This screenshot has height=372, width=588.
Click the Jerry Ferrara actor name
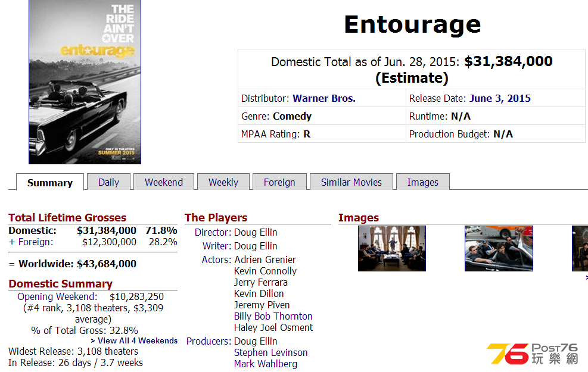coord(261,282)
